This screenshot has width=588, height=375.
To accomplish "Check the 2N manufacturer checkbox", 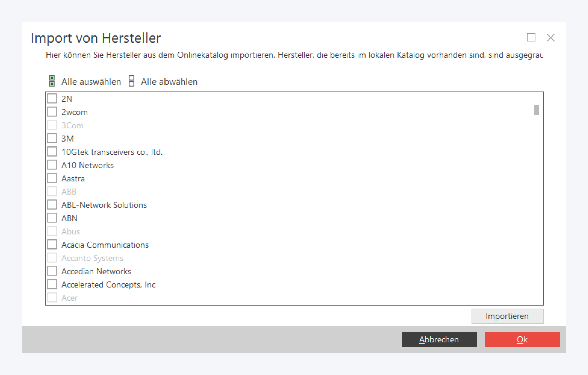I will click(52, 98).
